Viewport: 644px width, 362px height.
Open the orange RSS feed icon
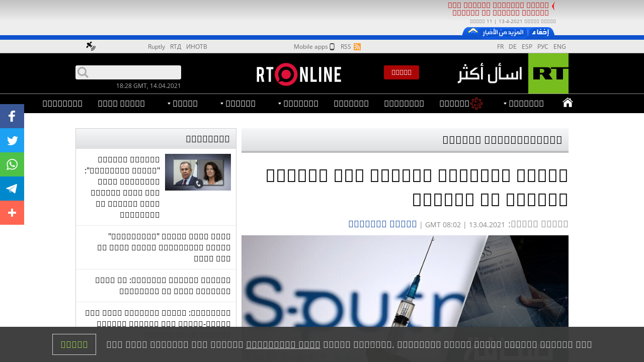pyautogui.click(x=357, y=47)
